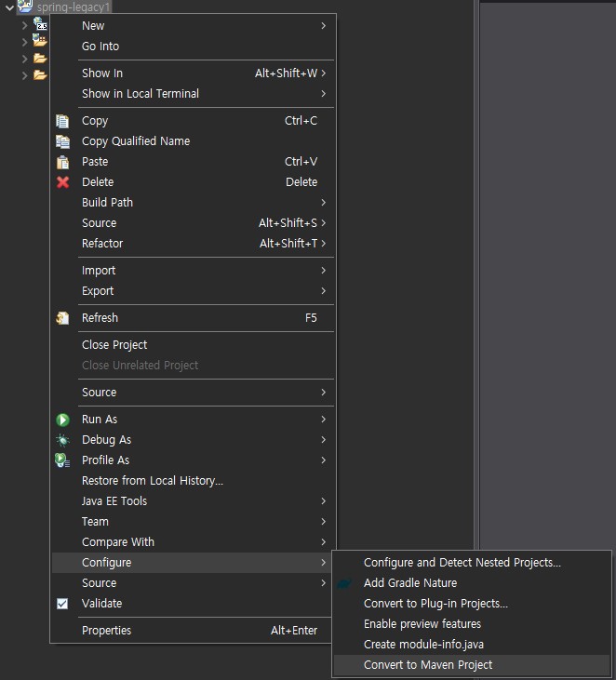Choose Create module-info.java option
Image resolution: width=616 pixels, height=680 pixels.
(x=423, y=645)
